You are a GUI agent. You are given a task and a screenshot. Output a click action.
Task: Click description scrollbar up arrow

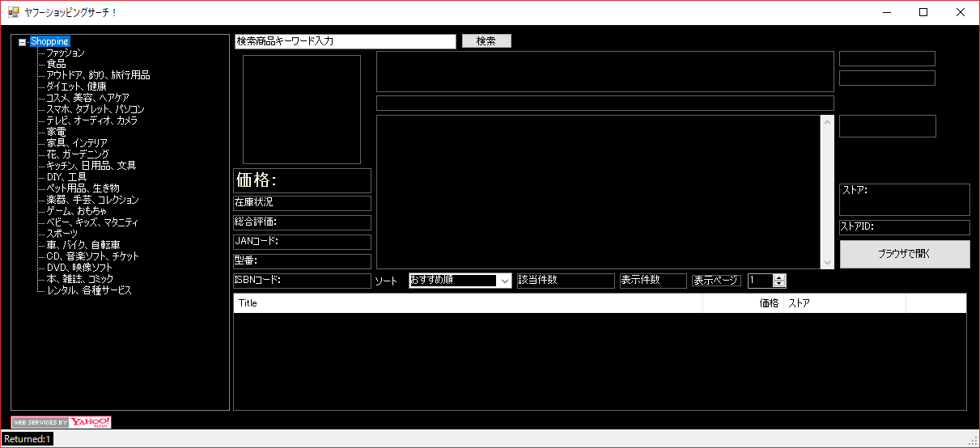(827, 122)
